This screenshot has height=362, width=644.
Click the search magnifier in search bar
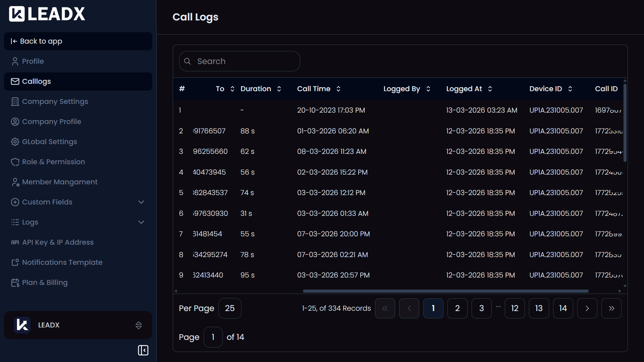point(187,61)
